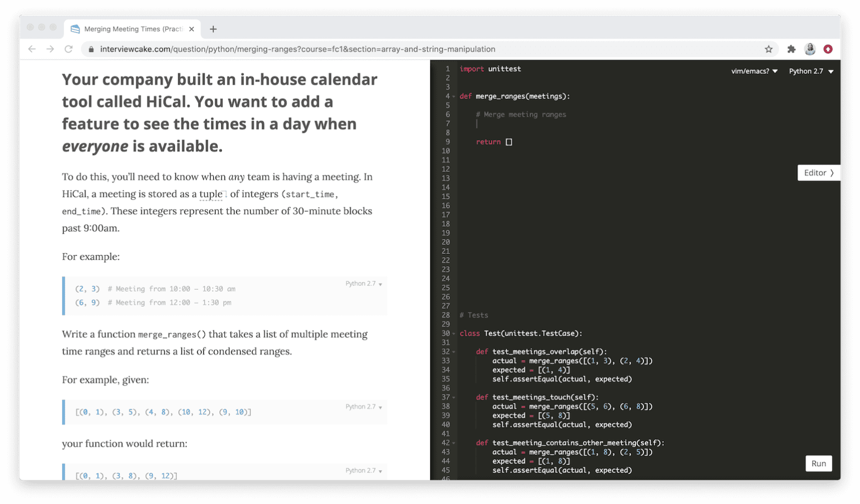This screenshot has height=504, width=860.
Task: Open a new browser tab
Action: [x=213, y=29]
